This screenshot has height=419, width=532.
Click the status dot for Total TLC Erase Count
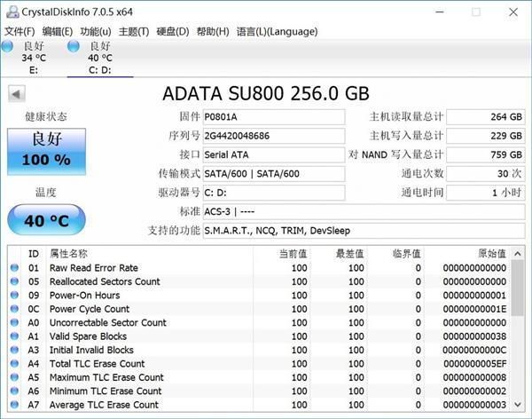(14, 364)
